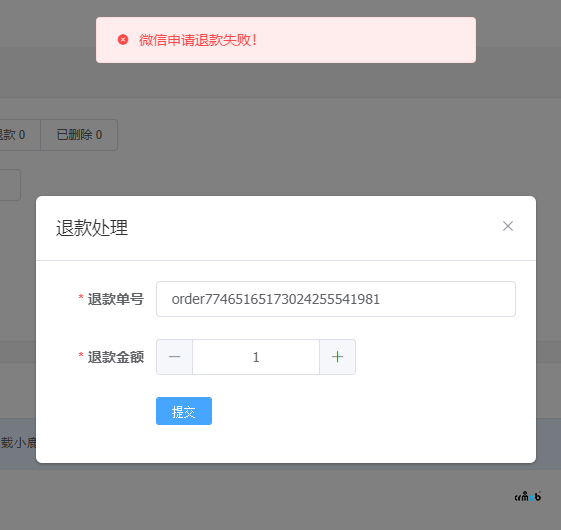The height and width of the screenshot is (530, 561).
Task: Submit the refund with the 提交 button
Action: [x=184, y=411]
